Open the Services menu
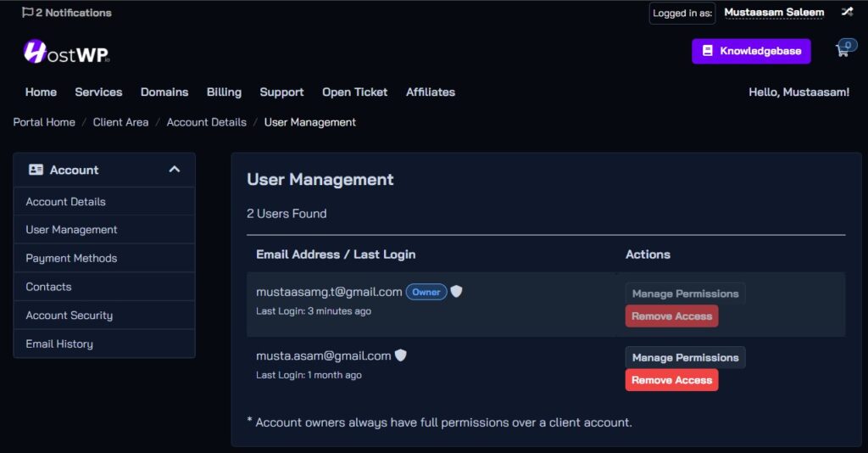 click(x=98, y=92)
